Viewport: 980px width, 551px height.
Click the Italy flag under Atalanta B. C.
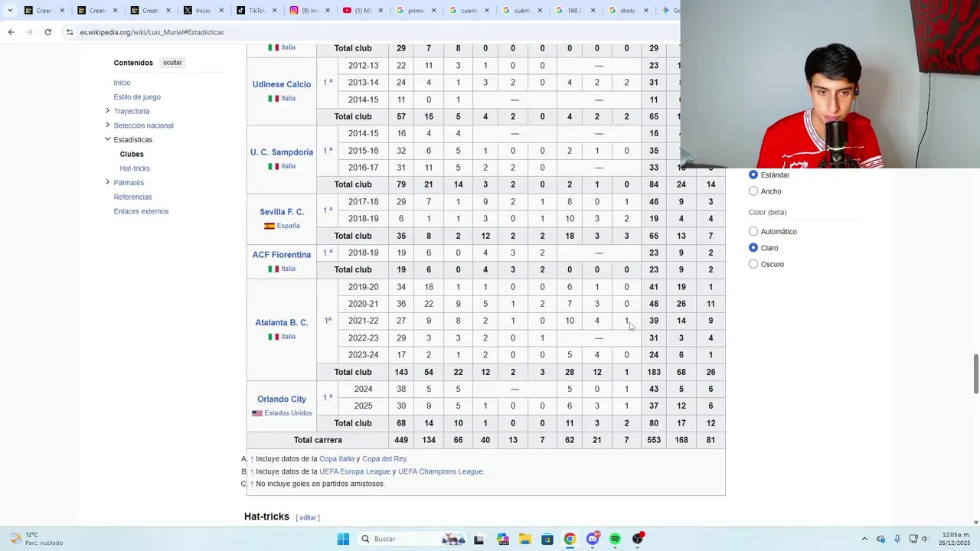coord(273,337)
